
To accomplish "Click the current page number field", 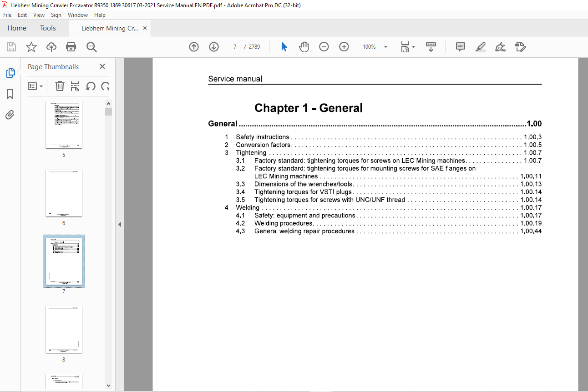I will (235, 47).
